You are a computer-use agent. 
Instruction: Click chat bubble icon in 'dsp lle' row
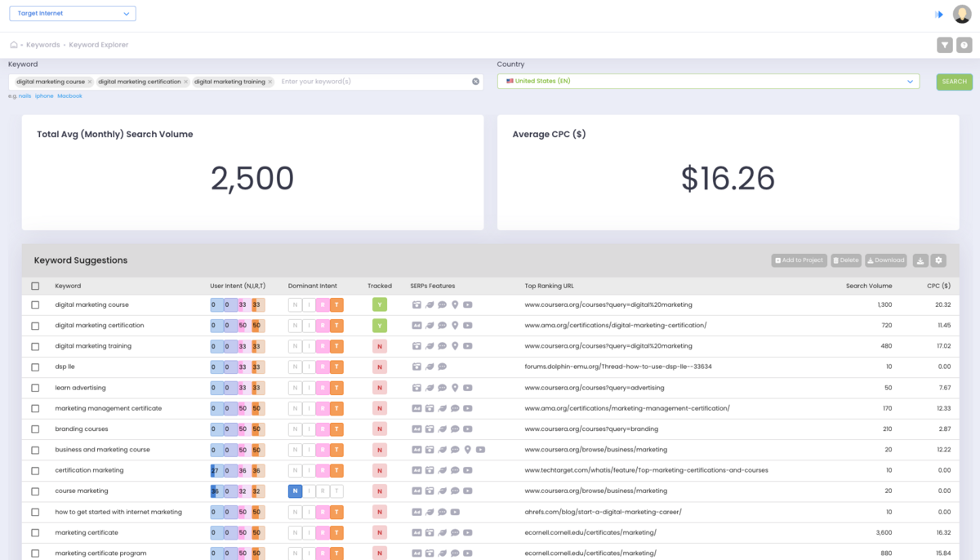pyautogui.click(x=442, y=367)
